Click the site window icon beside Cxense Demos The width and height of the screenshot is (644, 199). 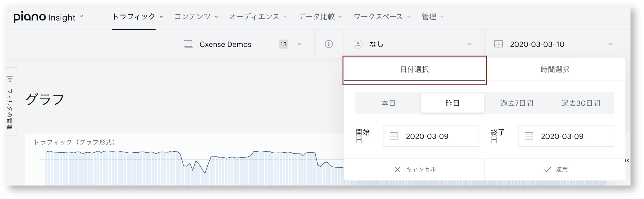click(x=188, y=44)
